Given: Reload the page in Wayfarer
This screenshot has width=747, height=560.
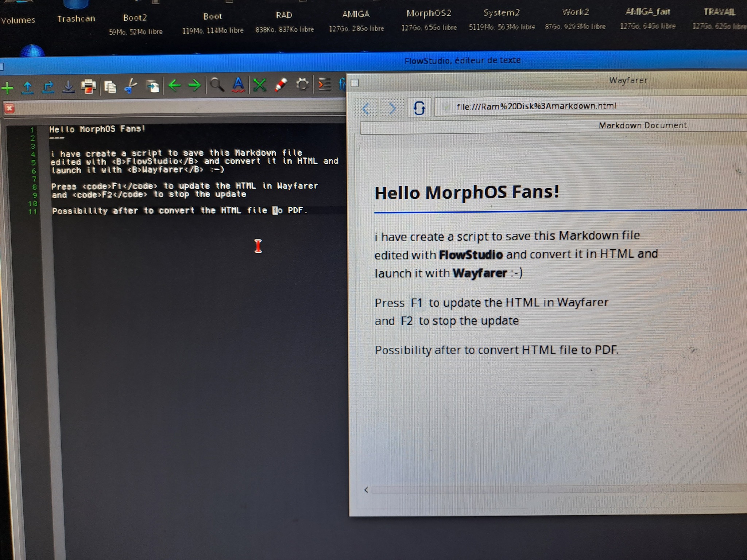Looking at the screenshot, I should pyautogui.click(x=419, y=108).
